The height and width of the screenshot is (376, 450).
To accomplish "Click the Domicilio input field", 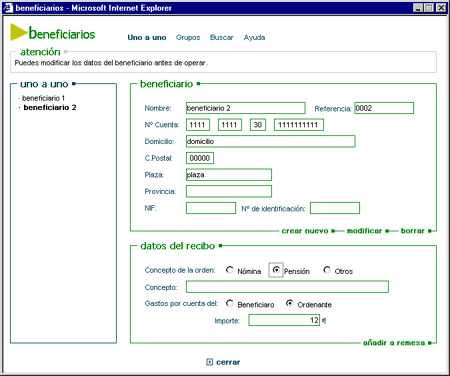I will (271, 141).
